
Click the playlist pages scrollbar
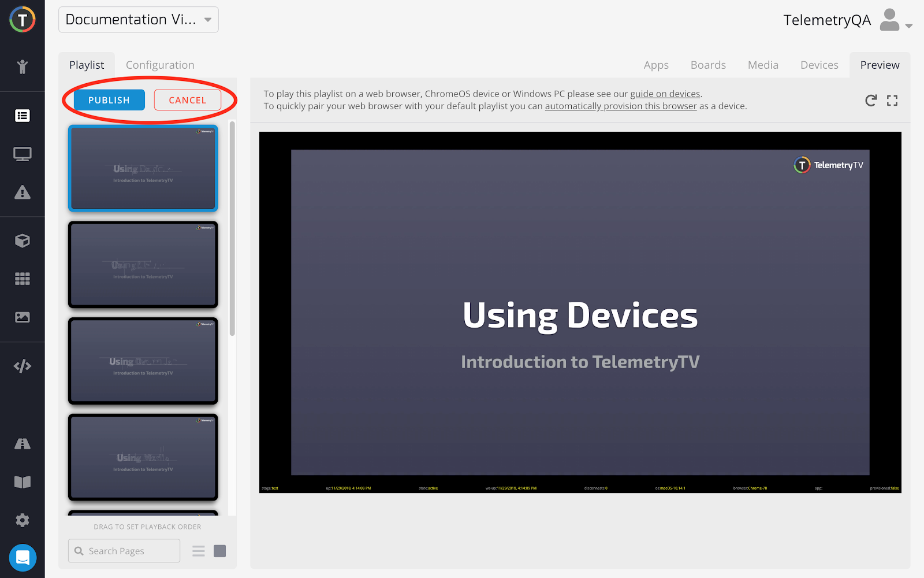click(x=232, y=228)
